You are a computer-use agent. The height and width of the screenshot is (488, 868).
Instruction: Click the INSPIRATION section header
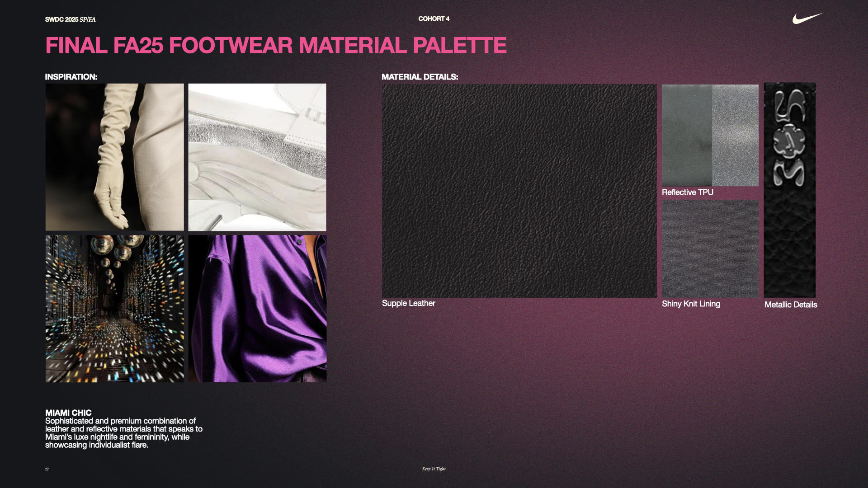[x=71, y=77]
